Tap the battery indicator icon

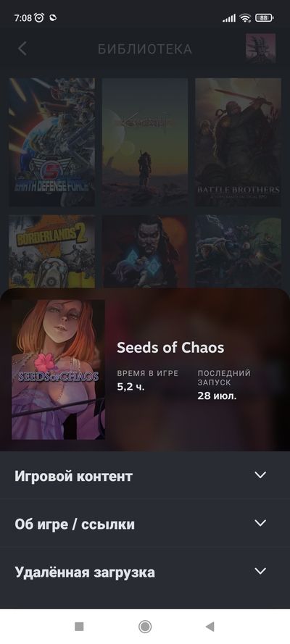(264, 18)
